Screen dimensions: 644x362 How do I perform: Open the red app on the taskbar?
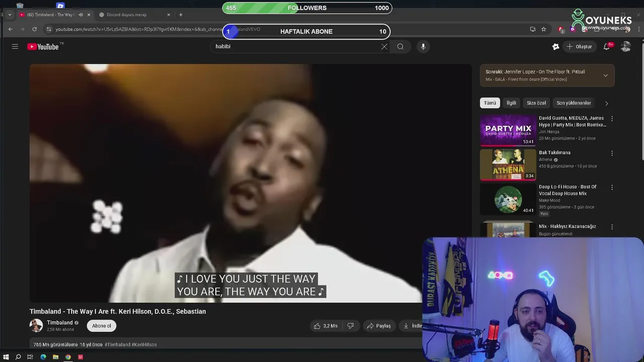[80, 357]
